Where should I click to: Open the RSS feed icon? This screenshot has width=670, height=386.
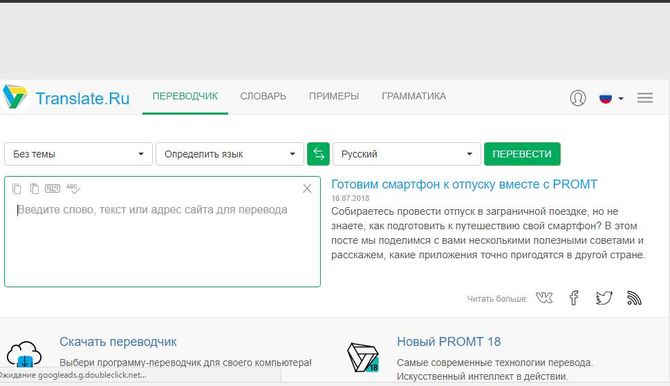click(x=635, y=298)
